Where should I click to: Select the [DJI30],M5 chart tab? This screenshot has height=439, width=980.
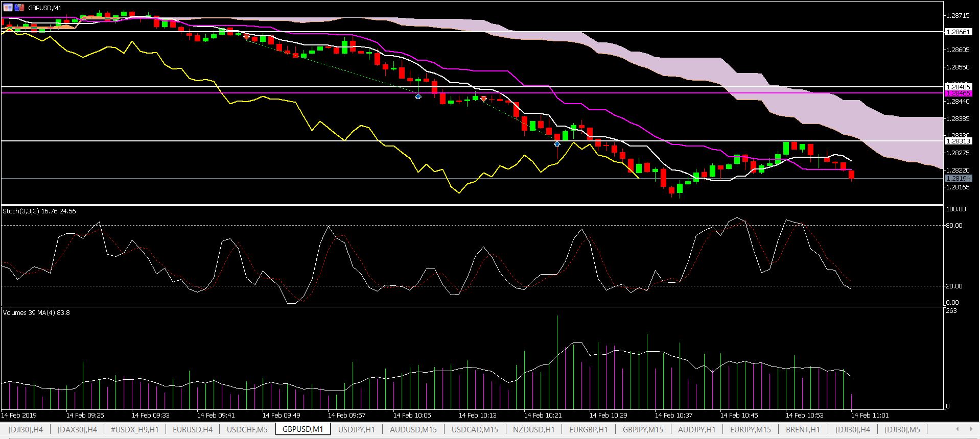pos(902,429)
